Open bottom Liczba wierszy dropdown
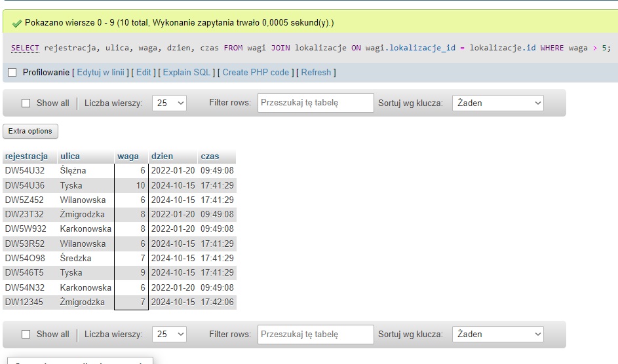 click(x=169, y=334)
